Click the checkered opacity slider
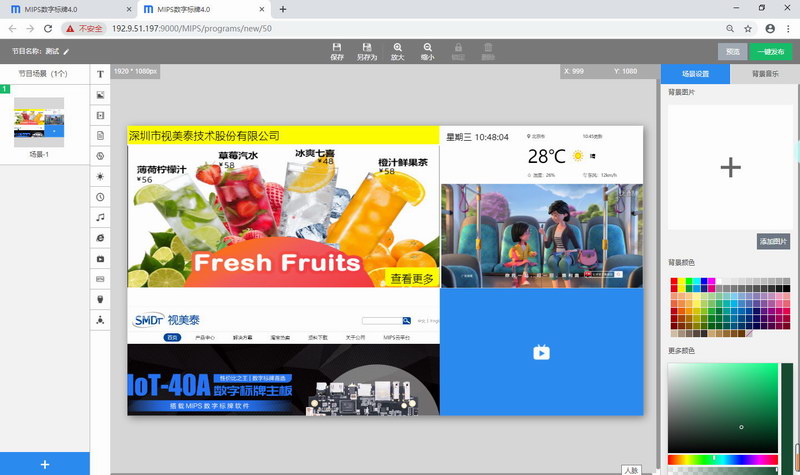The width and height of the screenshot is (800, 475). [722, 471]
